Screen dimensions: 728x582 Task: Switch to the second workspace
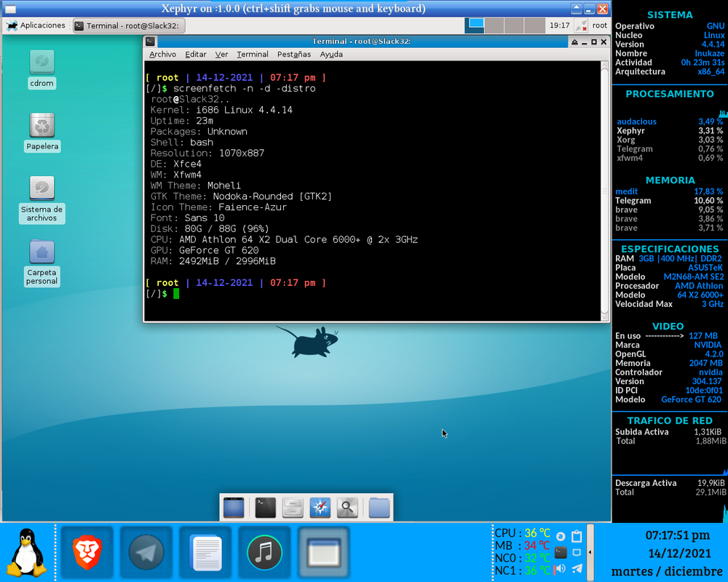tap(494, 25)
